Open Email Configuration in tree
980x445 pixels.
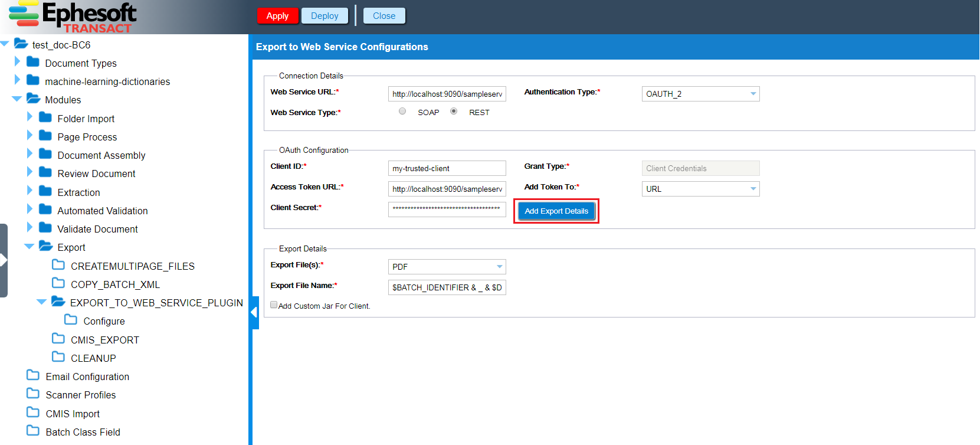87,377
